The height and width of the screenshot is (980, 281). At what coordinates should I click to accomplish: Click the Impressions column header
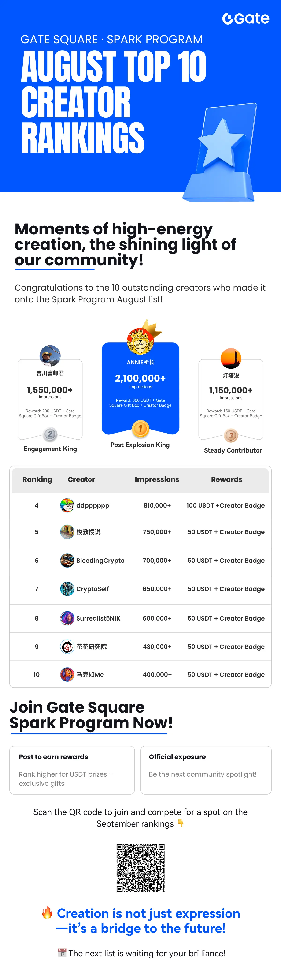[157, 479]
